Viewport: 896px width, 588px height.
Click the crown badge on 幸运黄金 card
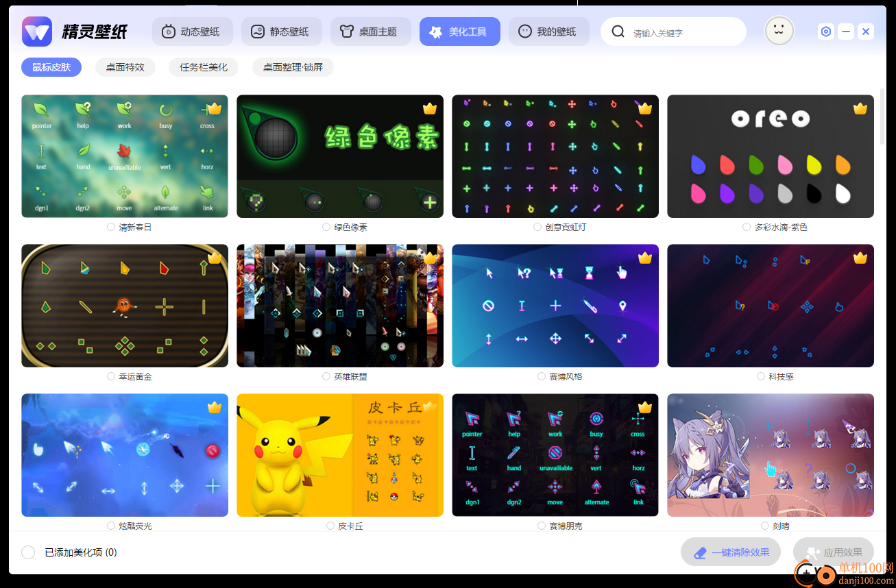[215, 258]
